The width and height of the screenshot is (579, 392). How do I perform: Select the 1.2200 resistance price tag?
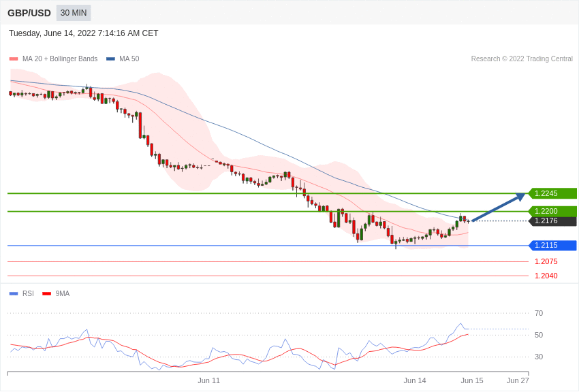point(552,211)
